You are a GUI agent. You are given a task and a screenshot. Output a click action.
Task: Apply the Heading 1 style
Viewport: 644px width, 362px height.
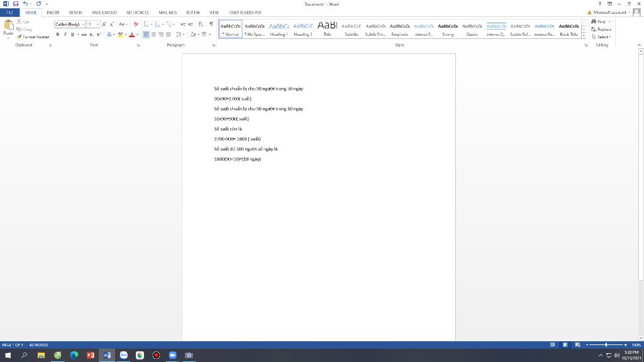tap(279, 28)
